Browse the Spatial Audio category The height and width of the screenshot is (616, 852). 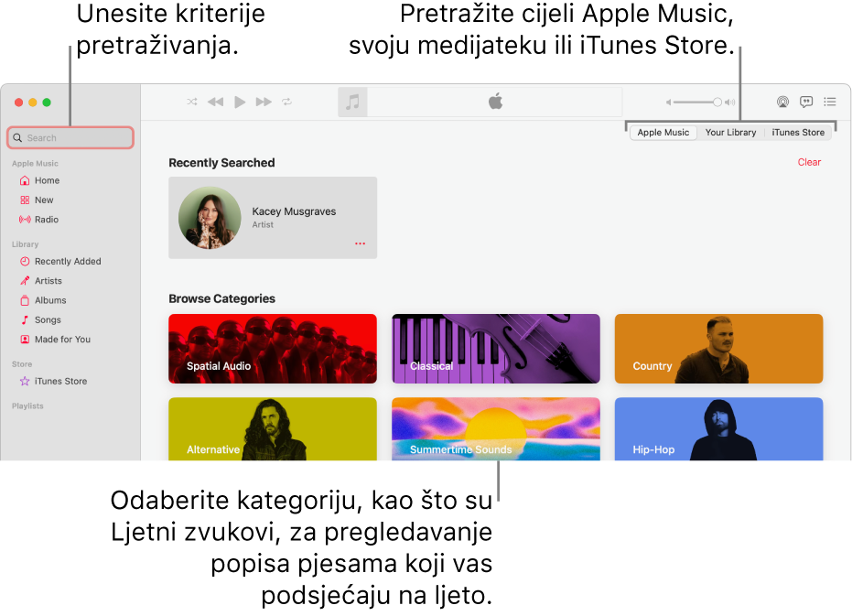point(273,349)
